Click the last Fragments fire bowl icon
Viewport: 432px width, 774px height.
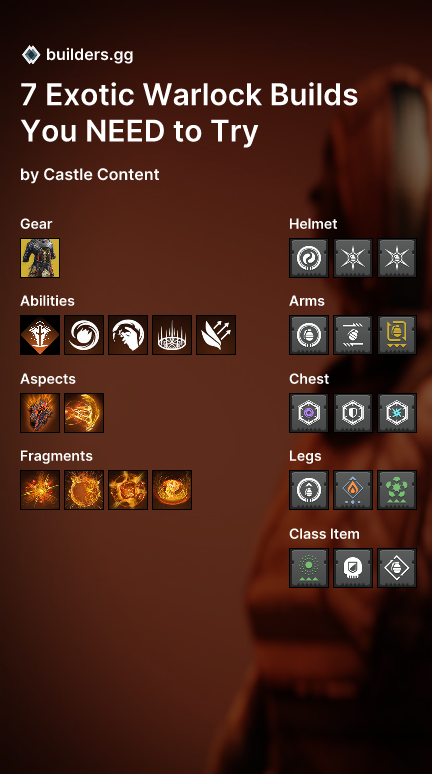(172, 490)
